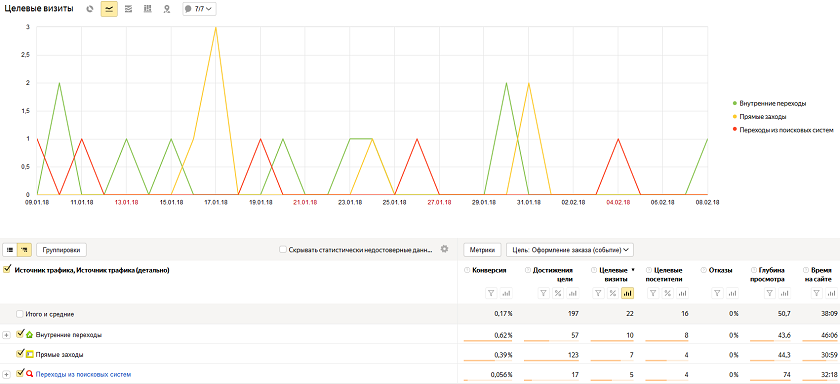Open the Группировки settings
Image resolution: width=840 pixels, height=384 pixels.
point(62,250)
